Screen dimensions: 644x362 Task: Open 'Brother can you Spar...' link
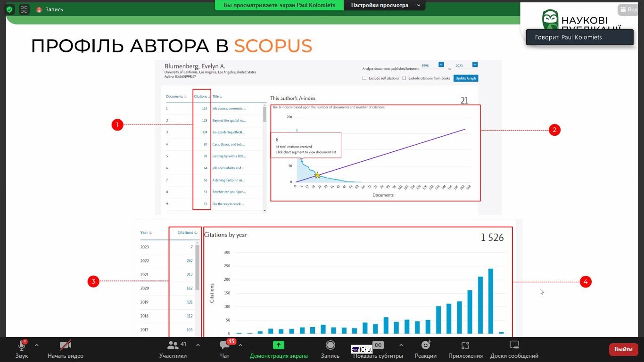[229, 192]
